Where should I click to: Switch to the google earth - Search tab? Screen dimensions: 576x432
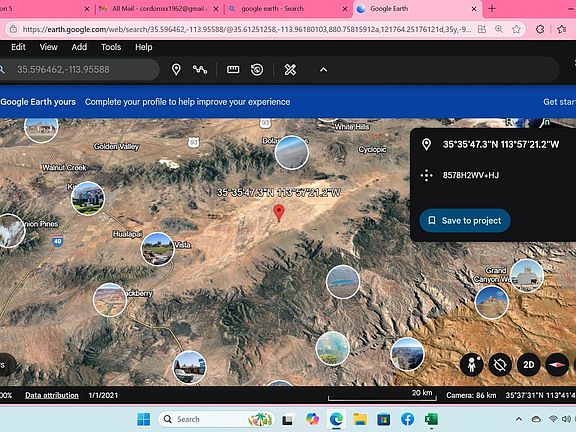pyautogui.click(x=273, y=9)
